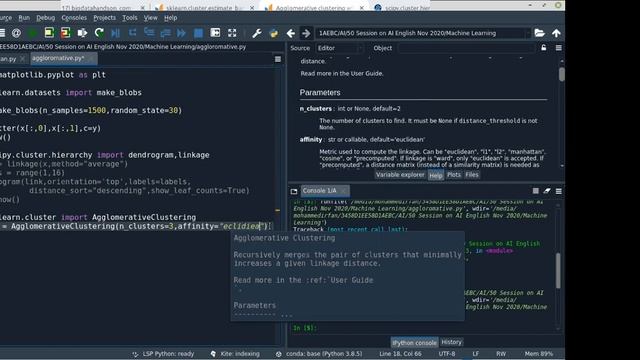This screenshot has height=360, width=640.
Task: Open the @ symbol finder icon
Action: (x=16, y=33)
